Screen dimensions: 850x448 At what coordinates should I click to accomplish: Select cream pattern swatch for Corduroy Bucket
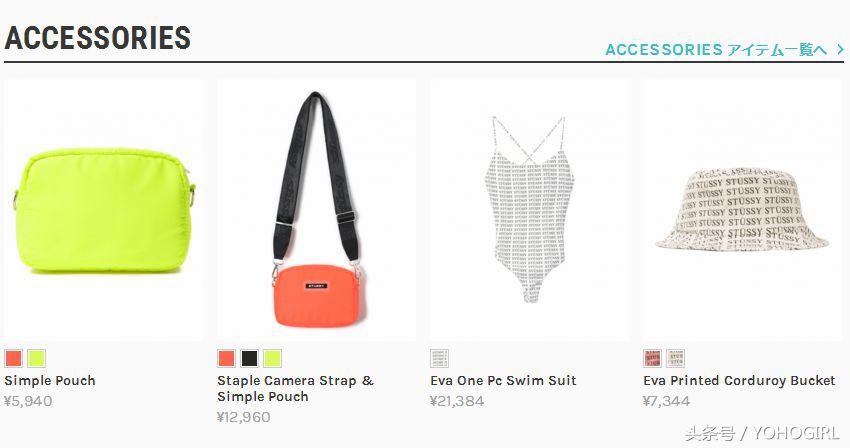675,358
